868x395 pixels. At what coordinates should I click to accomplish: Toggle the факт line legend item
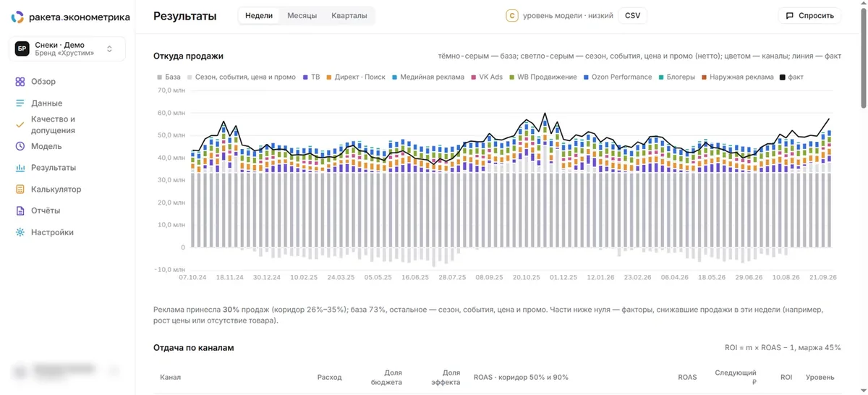tap(791, 77)
